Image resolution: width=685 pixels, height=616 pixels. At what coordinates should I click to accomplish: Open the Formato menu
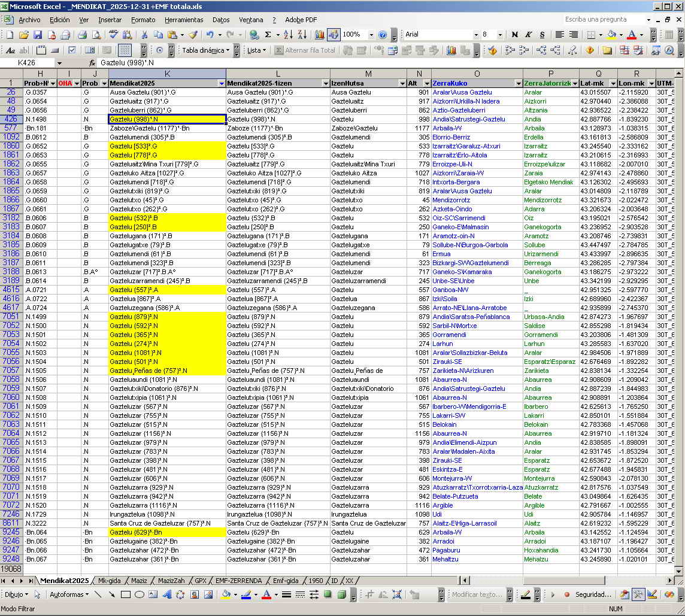(x=143, y=20)
